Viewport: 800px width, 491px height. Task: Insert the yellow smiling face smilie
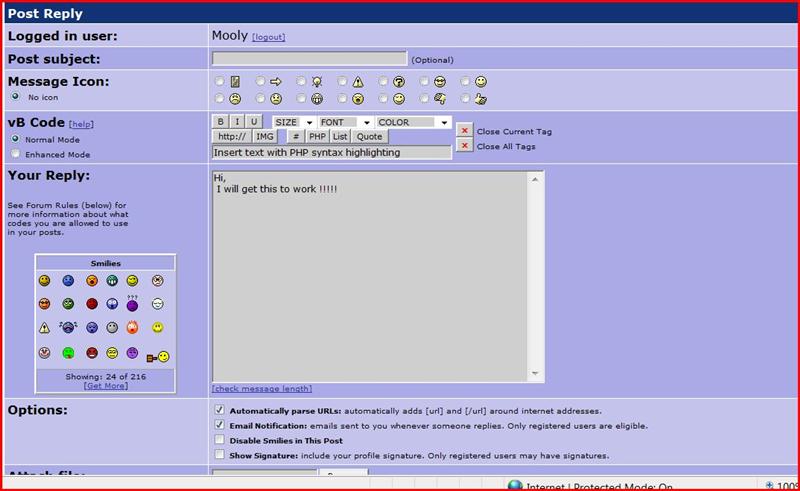(45, 280)
